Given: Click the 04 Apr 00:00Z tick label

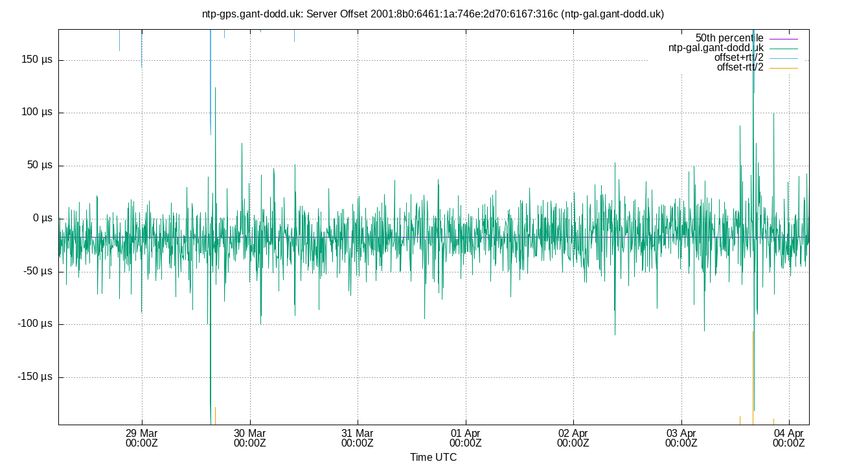Looking at the screenshot, I should (x=788, y=438).
